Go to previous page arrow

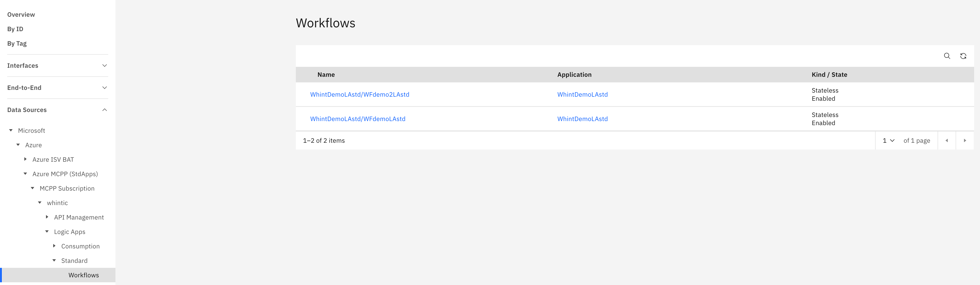947,141
